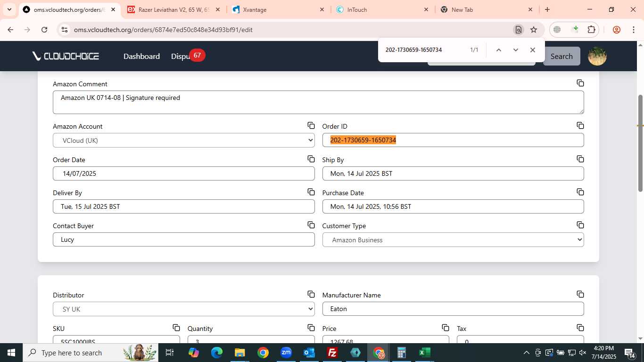644x362 pixels.
Task: Go to next find-in-page match
Action: [x=515, y=50]
